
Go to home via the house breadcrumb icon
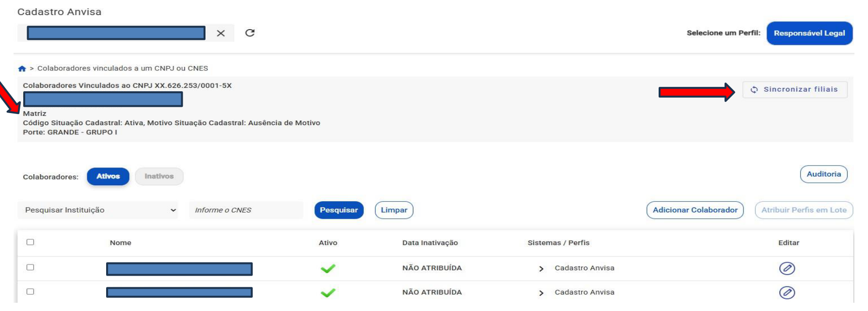coord(22,68)
